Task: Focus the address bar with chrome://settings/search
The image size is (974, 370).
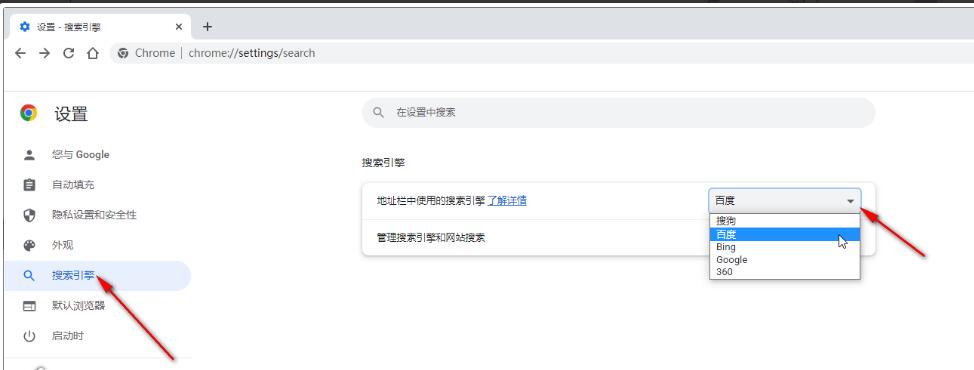Action: 540,53
